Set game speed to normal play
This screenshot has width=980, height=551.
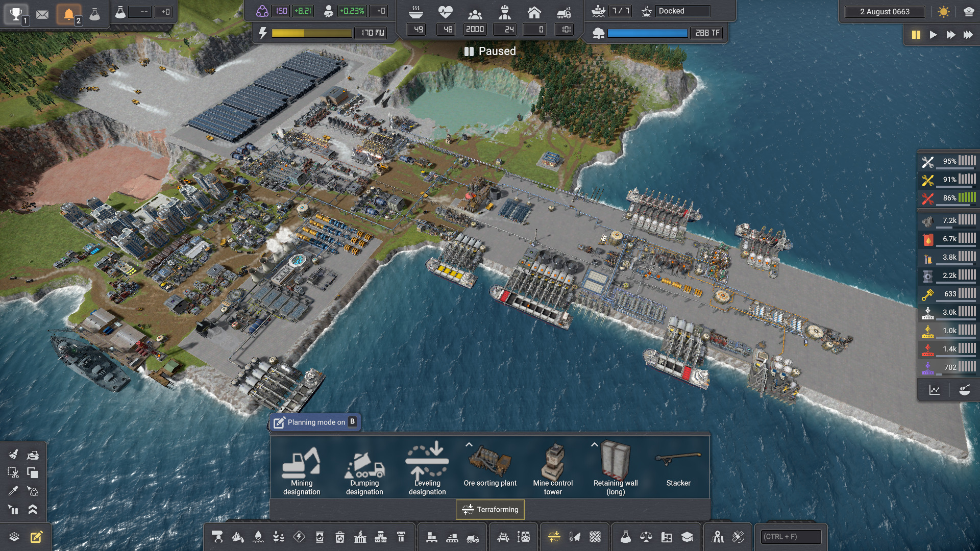click(934, 35)
